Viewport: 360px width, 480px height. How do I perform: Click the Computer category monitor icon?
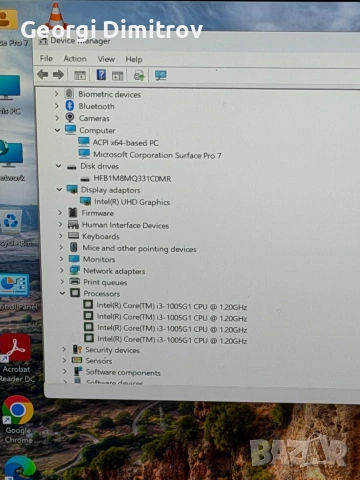70,129
